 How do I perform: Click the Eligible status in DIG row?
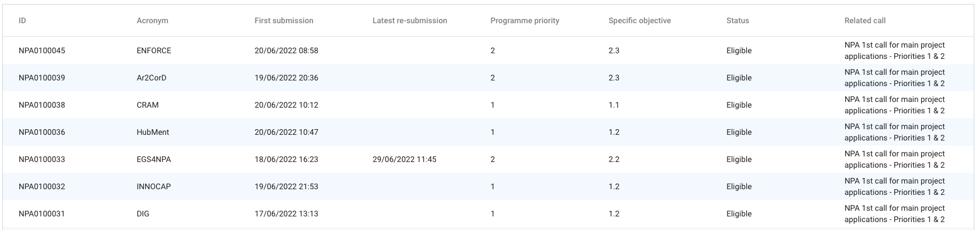pos(739,214)
